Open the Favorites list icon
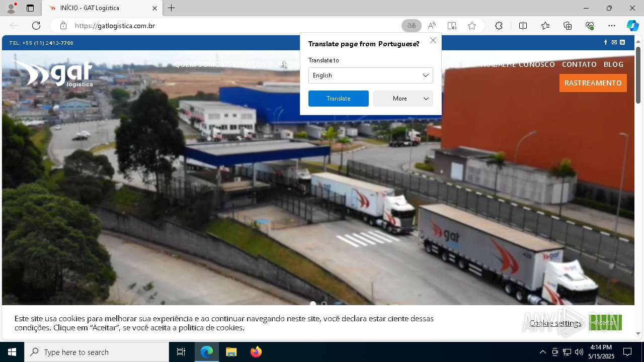The height and width of the screenshot is (362, 644). click(545, 26)
